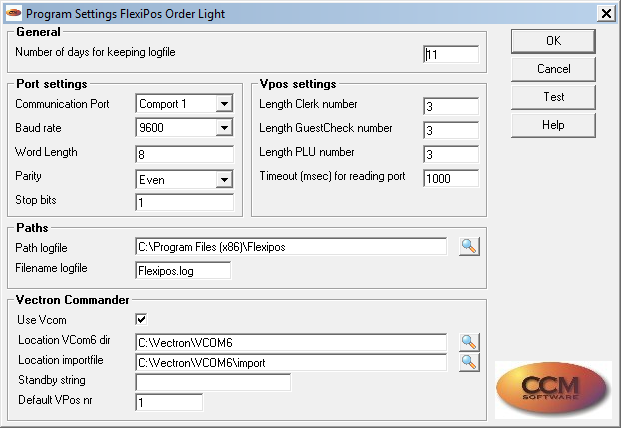
Task: Select the Length PLU number field
Action: point(451,154)
